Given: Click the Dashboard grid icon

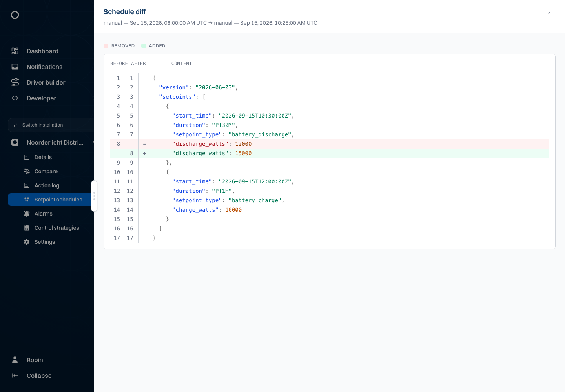Looking at the screenshot, I should coord(15,51).
